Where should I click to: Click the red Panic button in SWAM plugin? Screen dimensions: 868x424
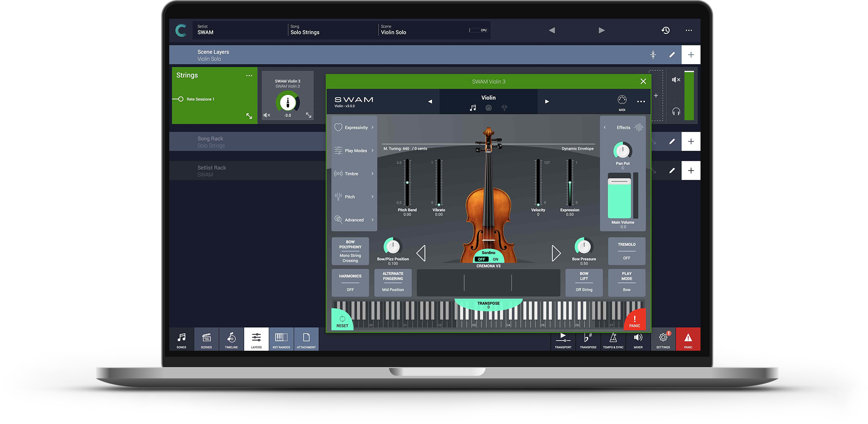pos(635,321)
